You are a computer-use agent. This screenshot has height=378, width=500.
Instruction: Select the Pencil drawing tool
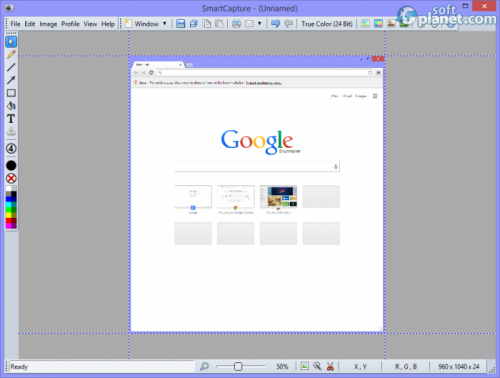(x=11, y=54)
